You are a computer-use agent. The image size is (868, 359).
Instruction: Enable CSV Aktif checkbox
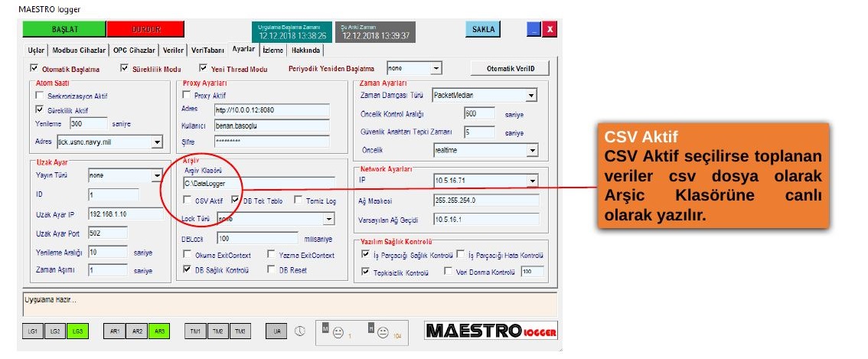187,200
